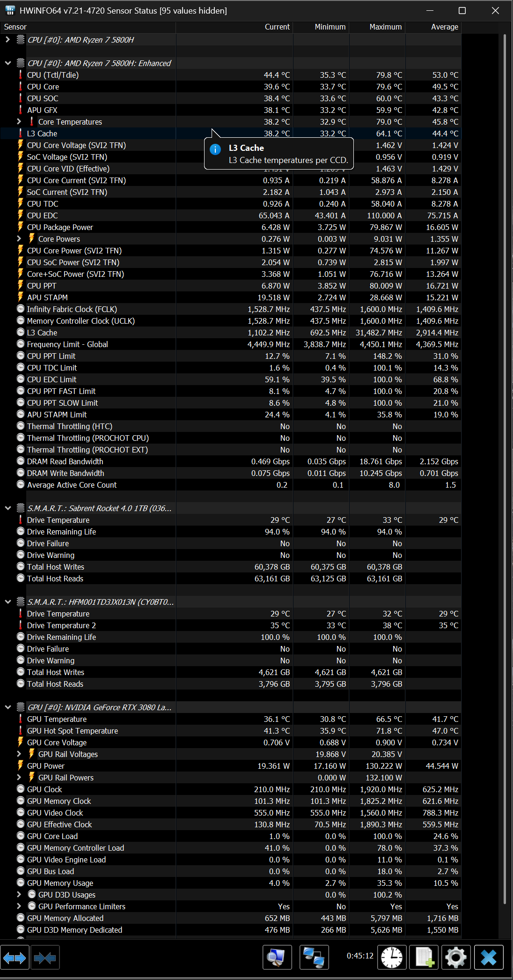513x980 pixels.
Task: Click the clock icon beside Infinity Fabric Clock (FCLK)
Action: pos(21,309)
